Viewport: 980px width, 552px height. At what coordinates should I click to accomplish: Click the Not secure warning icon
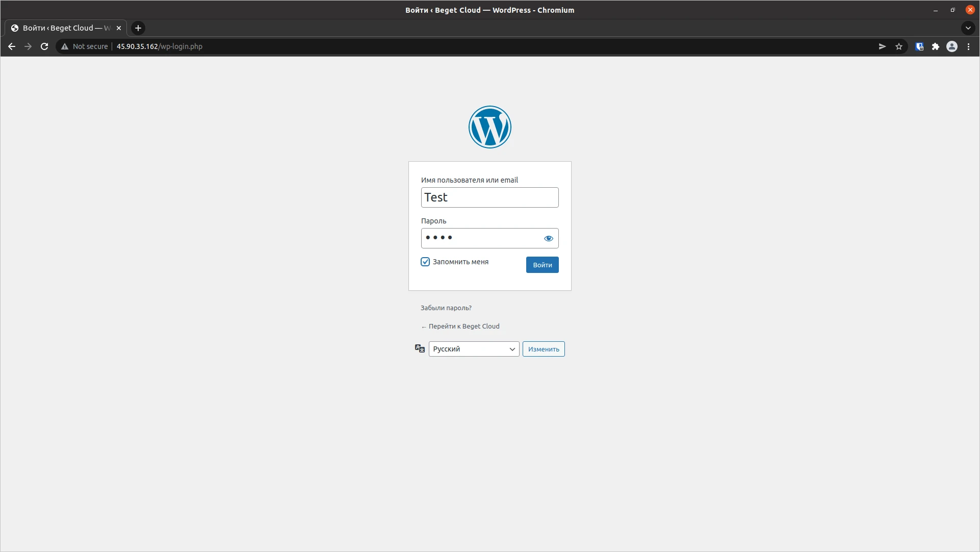pos(65,46)
